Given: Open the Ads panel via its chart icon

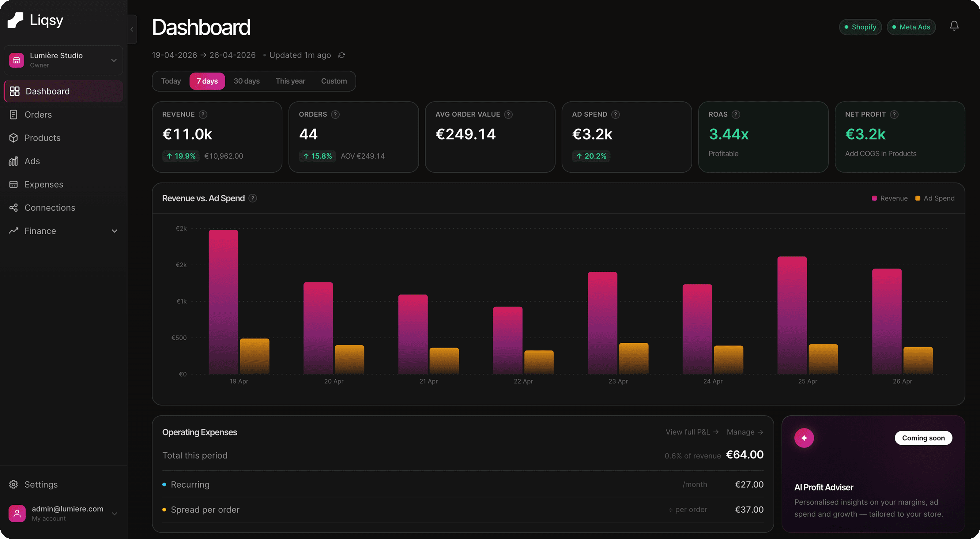Looking at the screenshot, I should pos(13,161).
